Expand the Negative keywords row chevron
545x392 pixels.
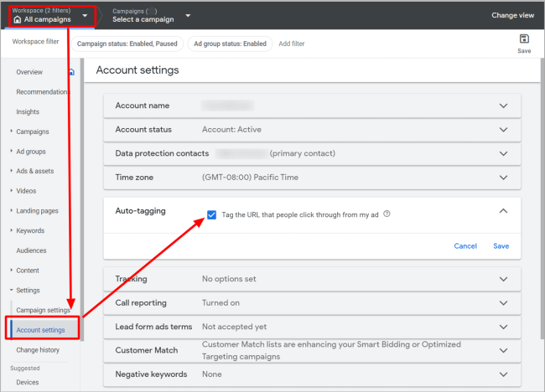pos(503,374)
